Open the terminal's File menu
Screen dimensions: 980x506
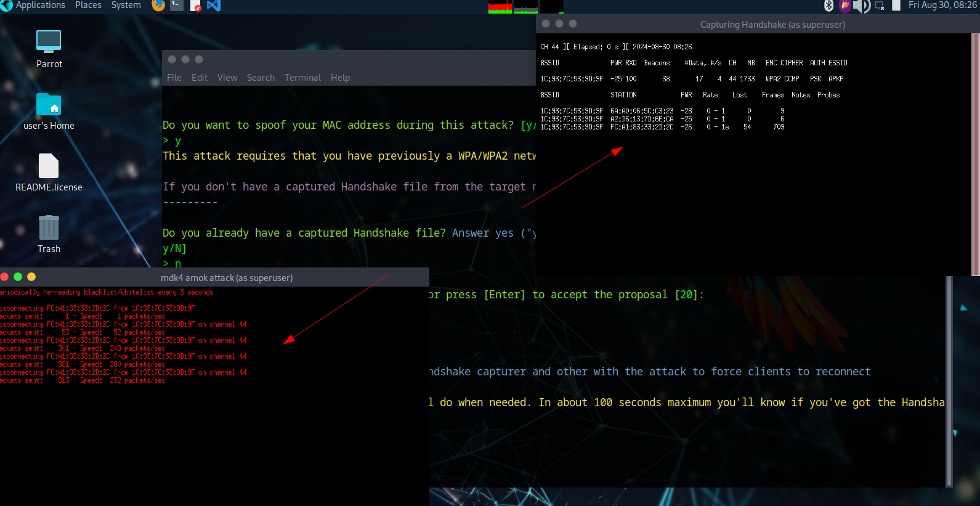click(174, 78)
